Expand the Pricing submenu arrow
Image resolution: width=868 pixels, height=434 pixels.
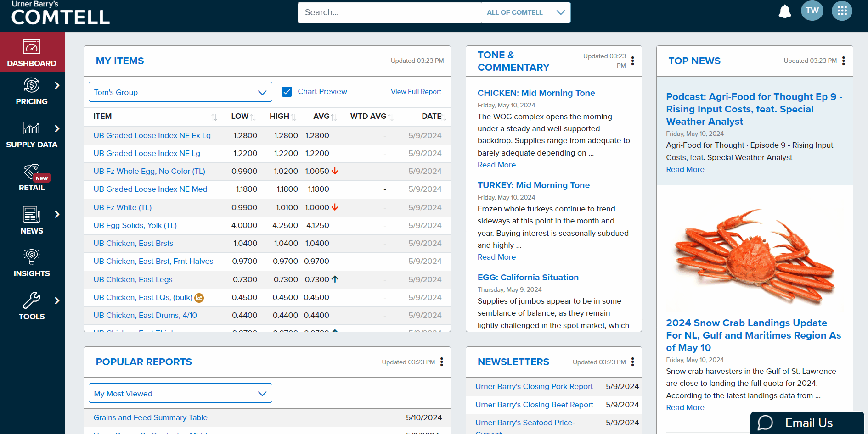click(57, 85)
